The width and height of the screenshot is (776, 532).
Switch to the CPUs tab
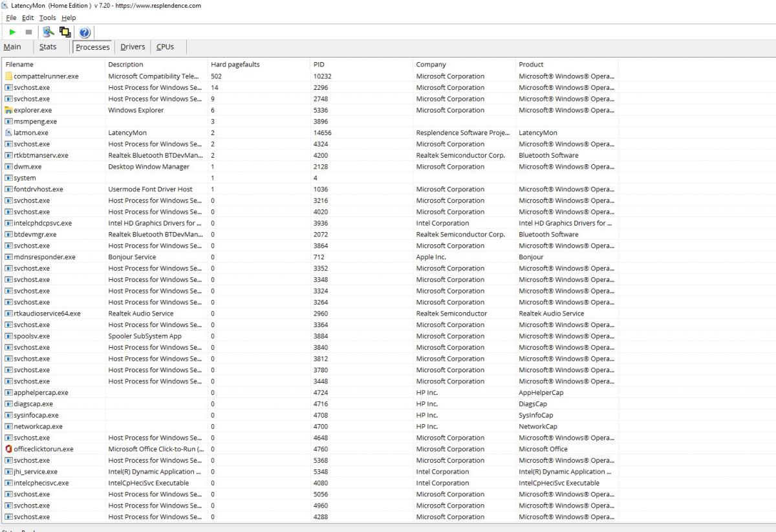[165, 47]
